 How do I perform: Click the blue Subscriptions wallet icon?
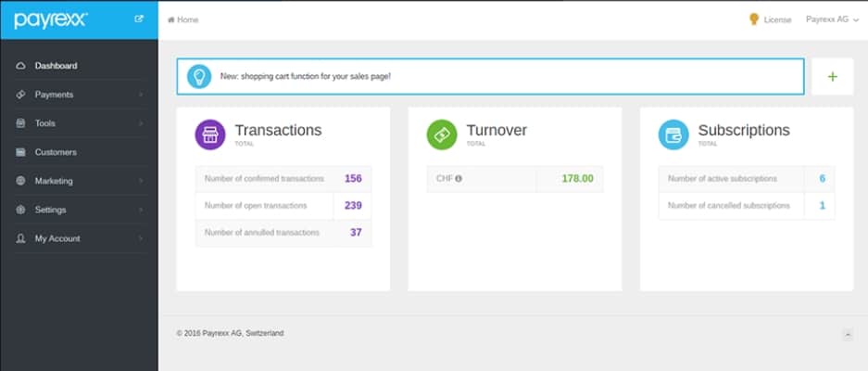pos(673,134)
